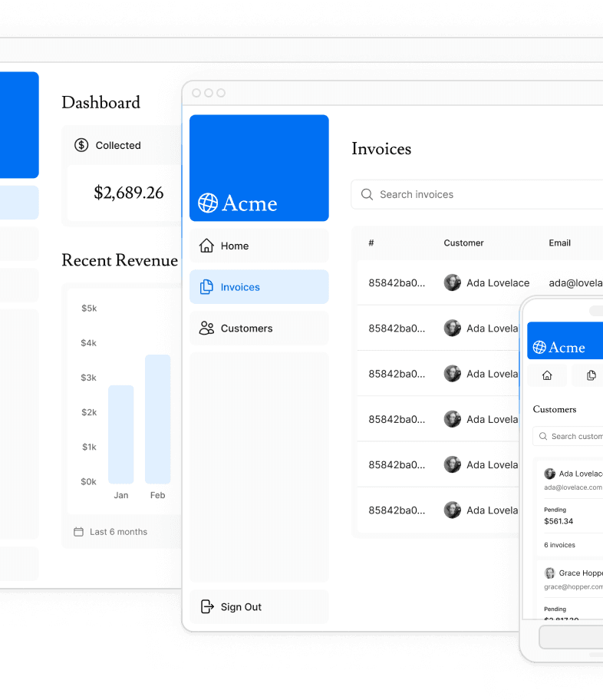Click the Sign Out arrow icon

coord(207,607)
